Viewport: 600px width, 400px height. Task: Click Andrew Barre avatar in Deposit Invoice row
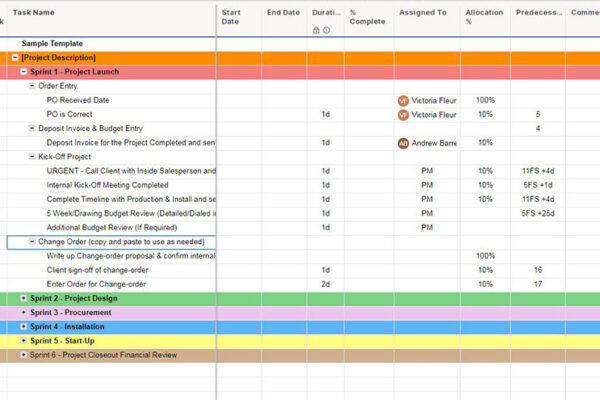point(403,143)
